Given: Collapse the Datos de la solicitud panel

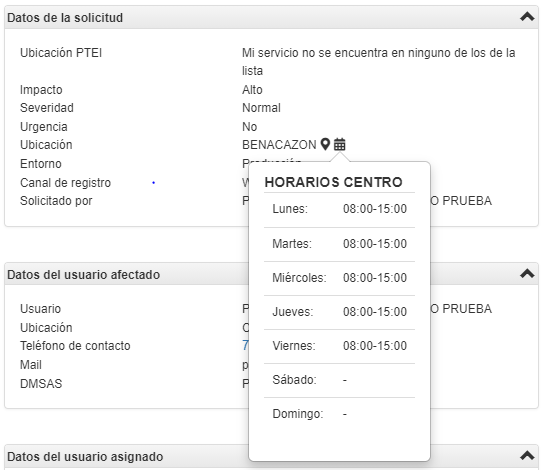Looking at the screenshot, I should [527, 17].
